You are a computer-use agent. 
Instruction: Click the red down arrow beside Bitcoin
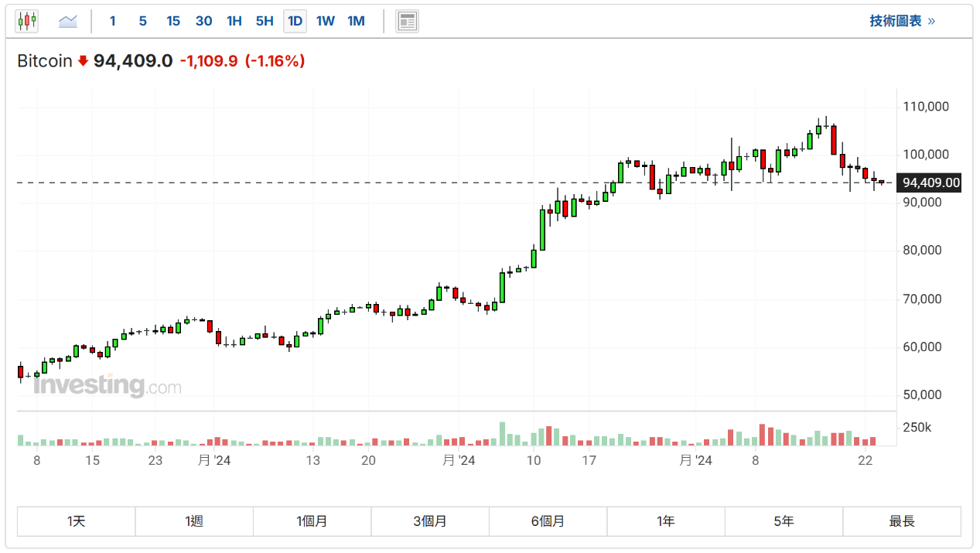coord(84,61)
